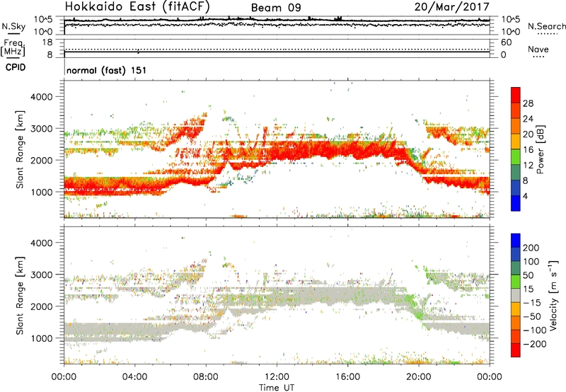Pick the light green 12–16 dB power segment
Image resolution: width=566 pixels, height=392 pixels.
click(516, 156)
